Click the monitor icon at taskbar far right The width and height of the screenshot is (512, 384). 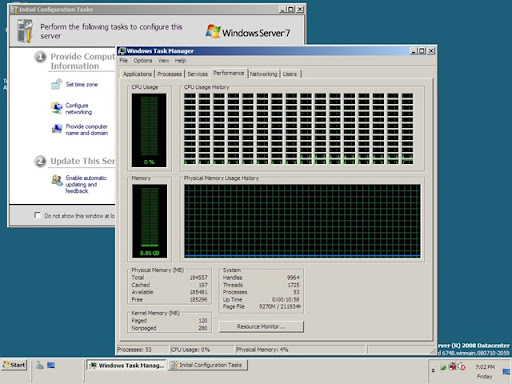click(506, 372)
